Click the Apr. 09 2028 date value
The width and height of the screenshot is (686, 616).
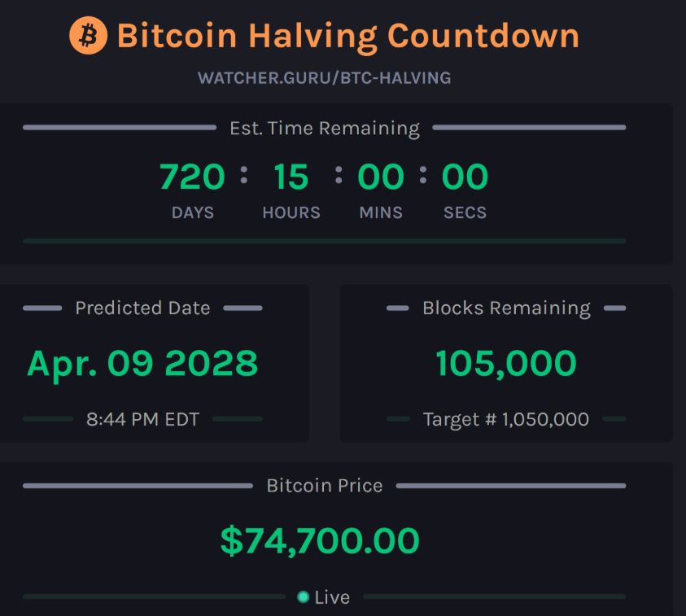point(142,363)
